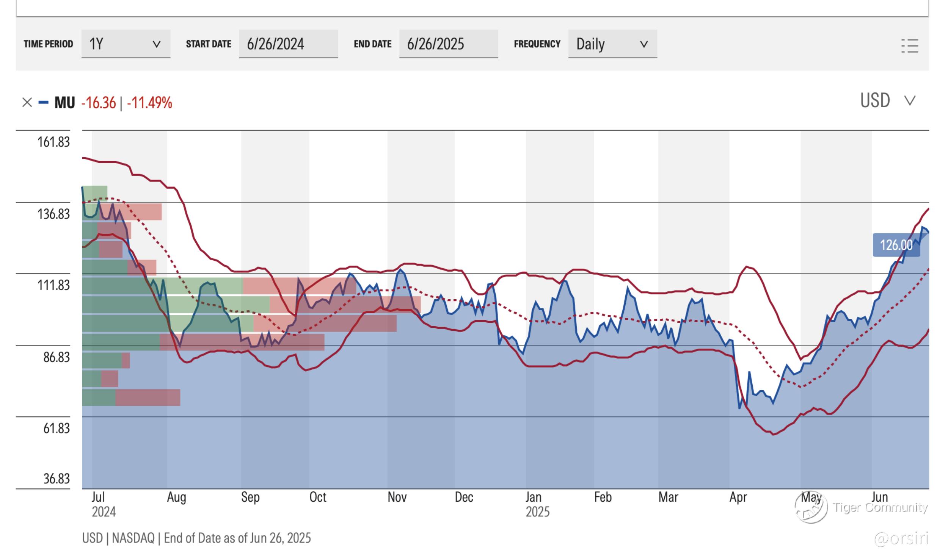Open the Frequency Daily dropdown
The image size is (948, 560).
point(612,44)
